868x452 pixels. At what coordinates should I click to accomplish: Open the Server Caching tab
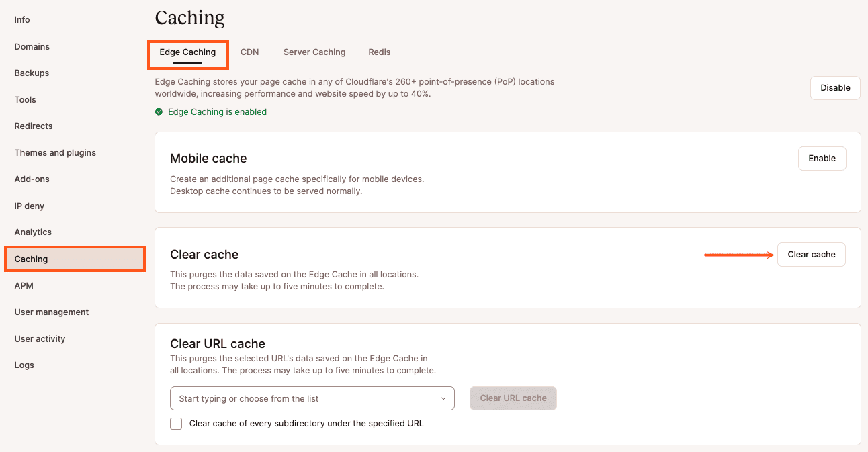pyautogui.click(x=314, y=52)
